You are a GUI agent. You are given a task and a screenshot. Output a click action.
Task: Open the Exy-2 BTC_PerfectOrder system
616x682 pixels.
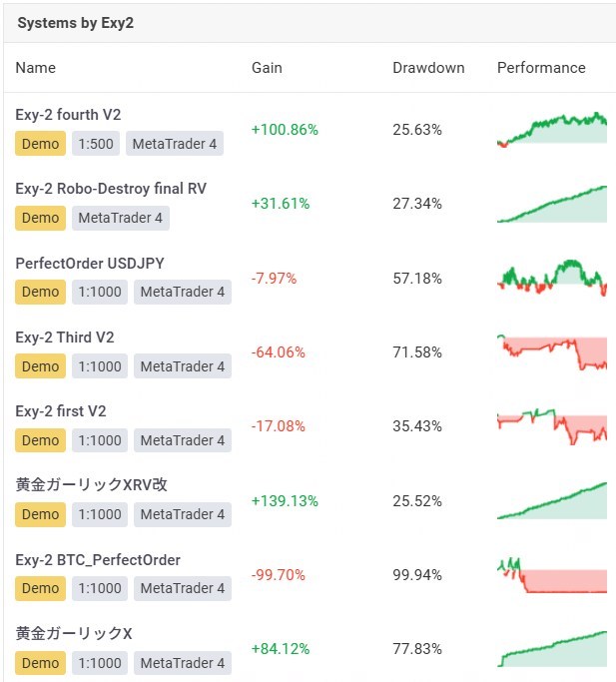point(98,560)
